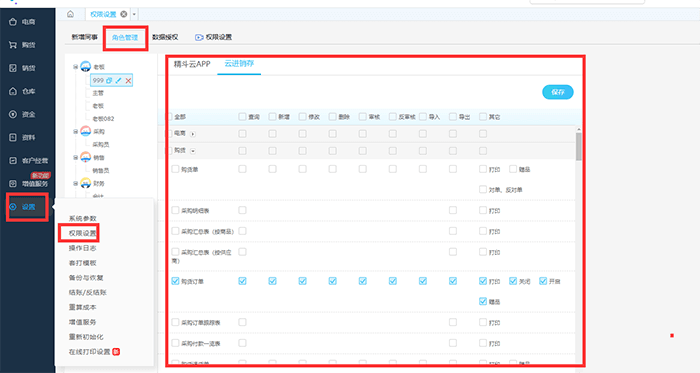Collapse the 老板 role group
This screenshot has height=373, width=700.
(75, 67)
